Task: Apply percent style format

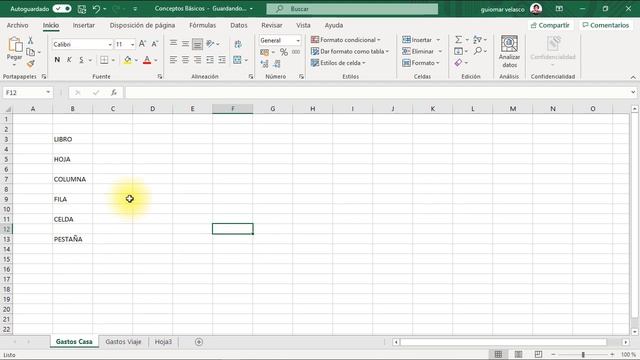Action: pos(284,52)
